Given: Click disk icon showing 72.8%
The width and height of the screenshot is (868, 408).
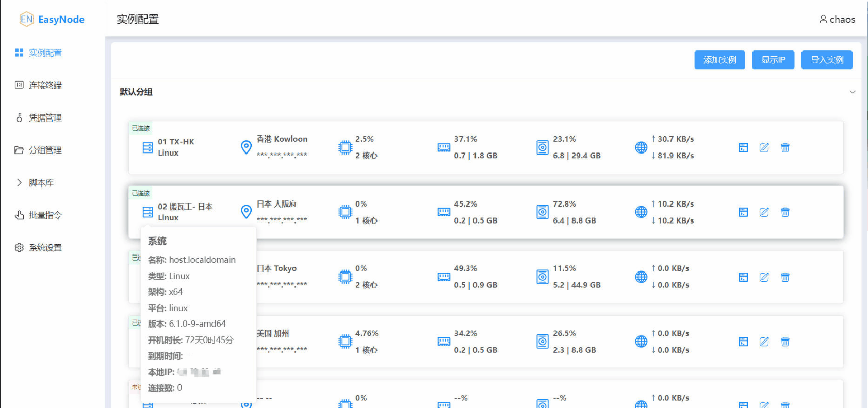Looking at the screenshot, I should click(x=543, y=212).
